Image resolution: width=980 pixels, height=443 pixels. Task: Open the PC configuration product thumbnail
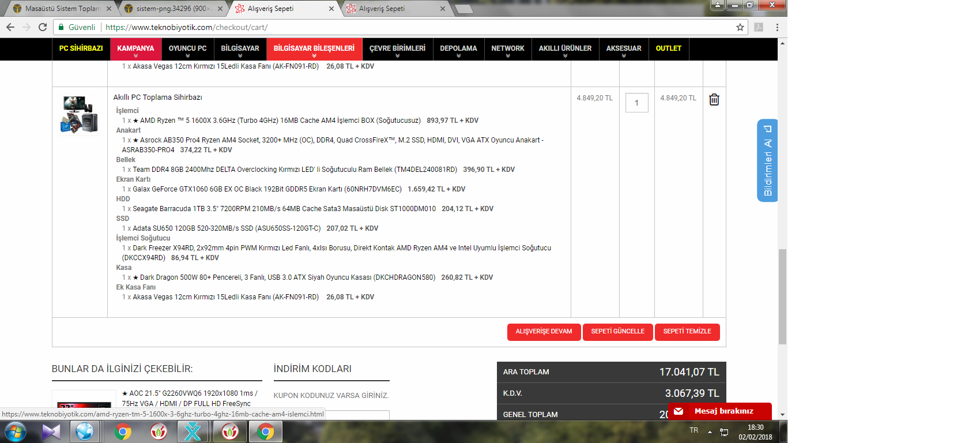coord(80,114)
